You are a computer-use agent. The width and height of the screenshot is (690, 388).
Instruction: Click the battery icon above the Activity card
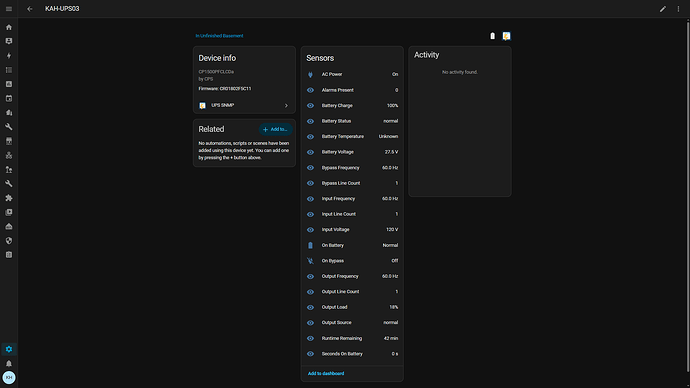coord(492,36)
